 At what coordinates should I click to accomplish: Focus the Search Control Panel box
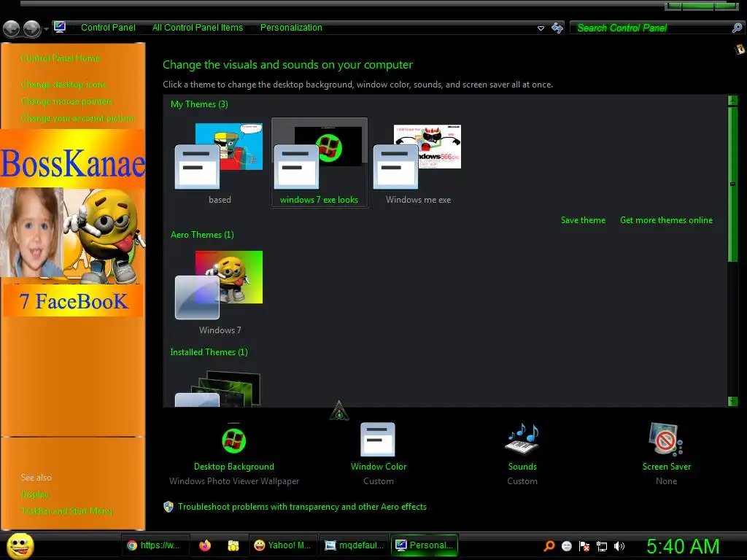(x=650, y=28)
